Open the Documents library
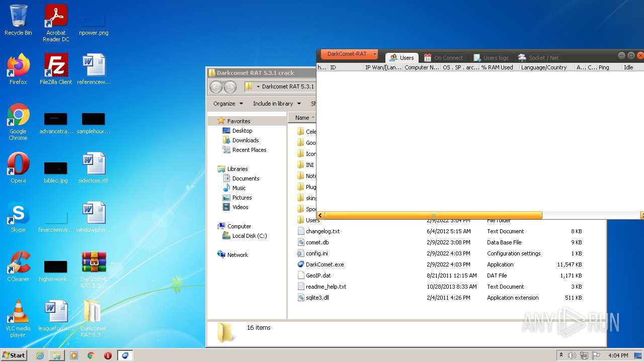The height and width of the screenshot is (362, 644). click(240, 178)
